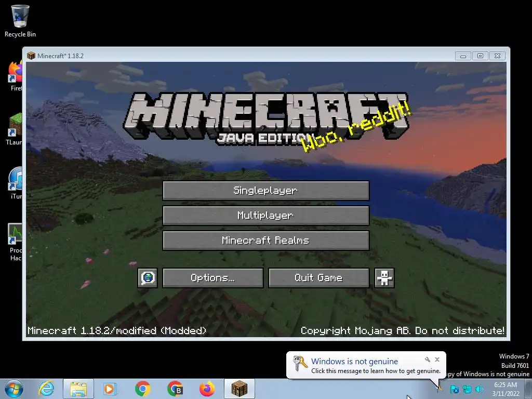Open the Firefox desktop shortcut
This screenshot has width=532, height=399.
click(15, 75)
